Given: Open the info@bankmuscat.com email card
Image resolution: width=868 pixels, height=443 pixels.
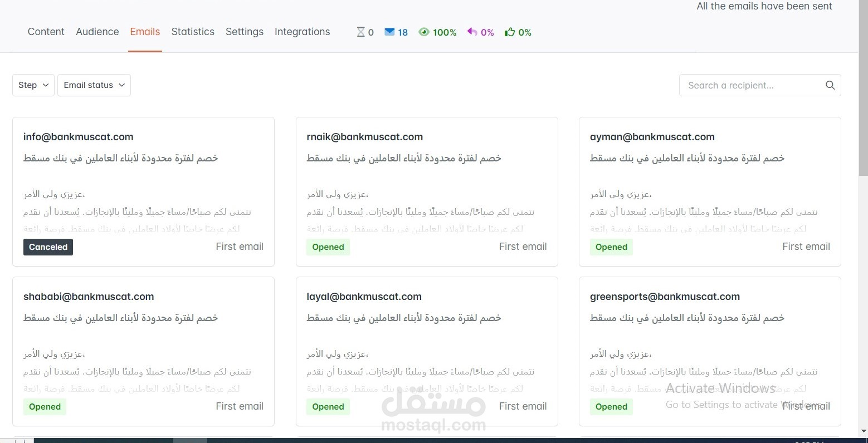Looking at the screenshot, I should tap(143, 192).
